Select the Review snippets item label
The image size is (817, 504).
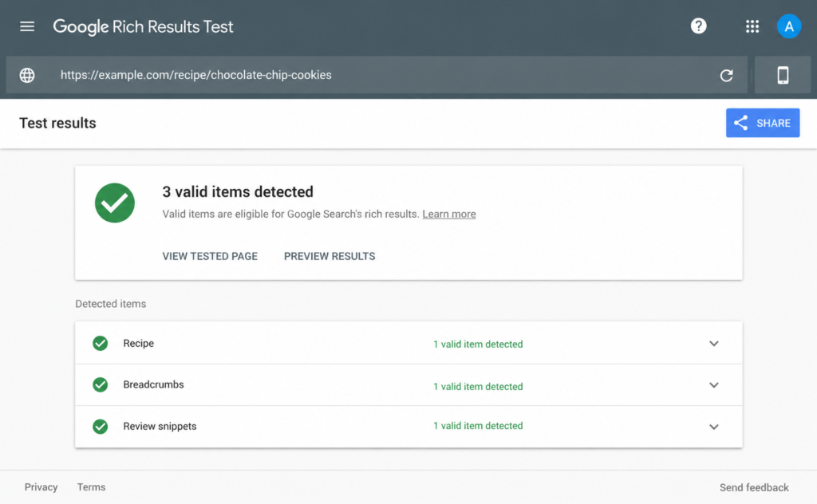pyautogui.click(x=160, y=427)
